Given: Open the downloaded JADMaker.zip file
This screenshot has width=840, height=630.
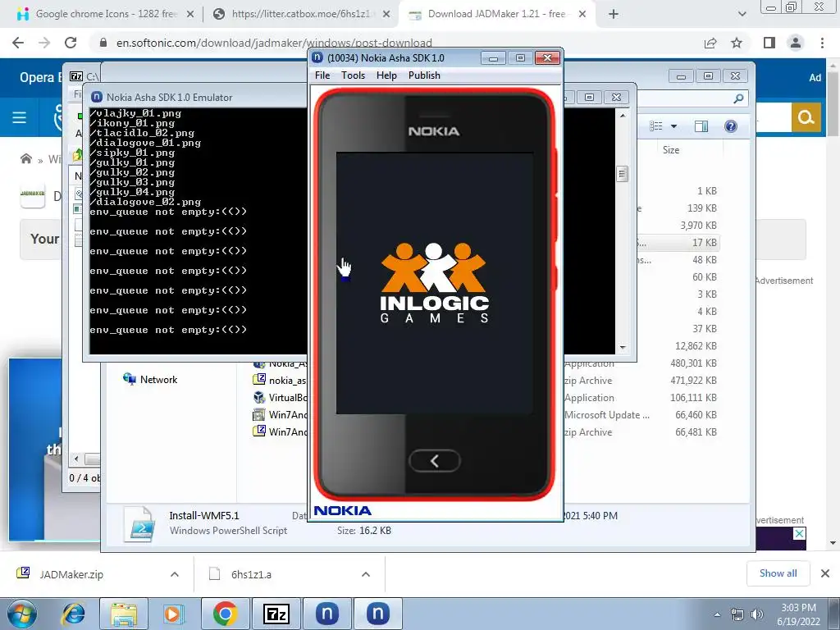Looking at the screenshot, I should pos(71,574).
